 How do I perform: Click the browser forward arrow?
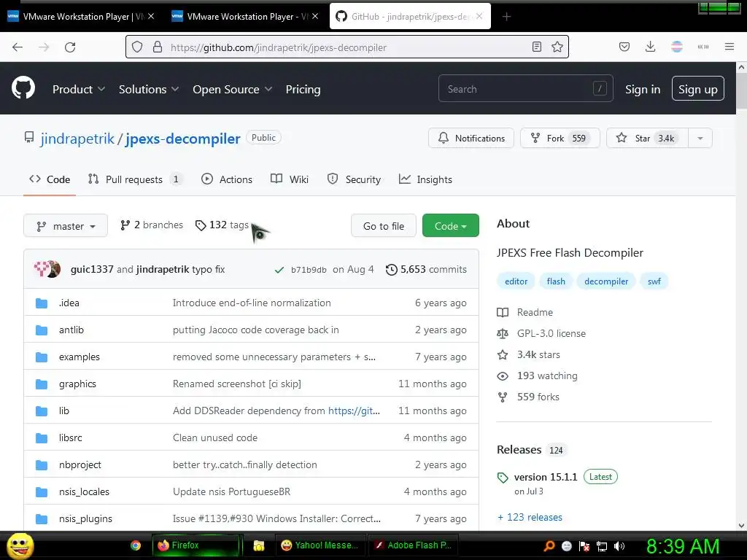tap(44, 47)
